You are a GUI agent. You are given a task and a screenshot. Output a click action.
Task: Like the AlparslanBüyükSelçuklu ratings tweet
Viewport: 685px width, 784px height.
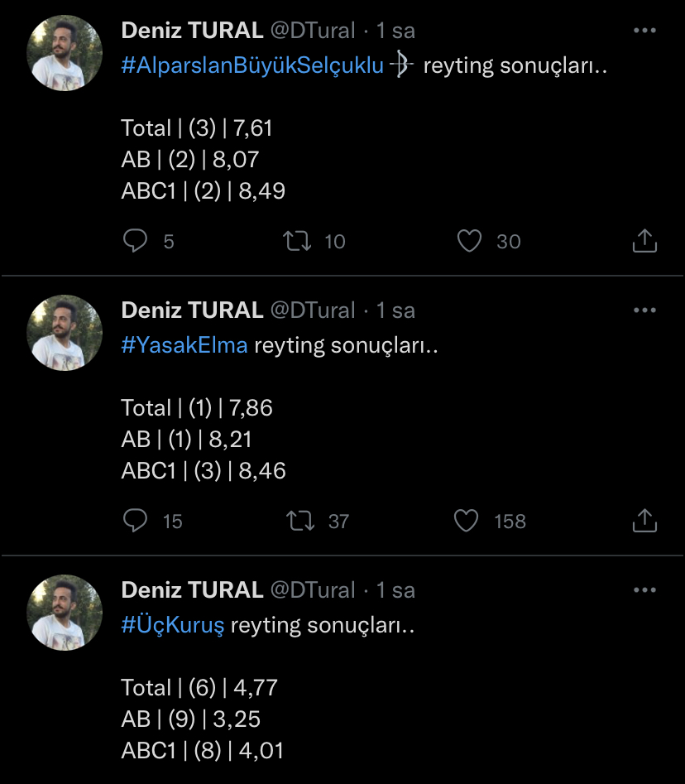(x=469, y=241)
